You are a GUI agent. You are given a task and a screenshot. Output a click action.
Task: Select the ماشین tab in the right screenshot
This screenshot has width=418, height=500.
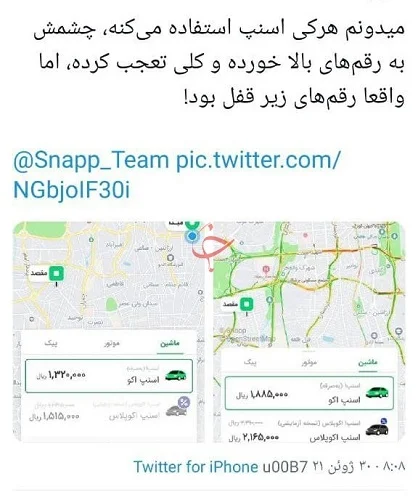[368, 363]
